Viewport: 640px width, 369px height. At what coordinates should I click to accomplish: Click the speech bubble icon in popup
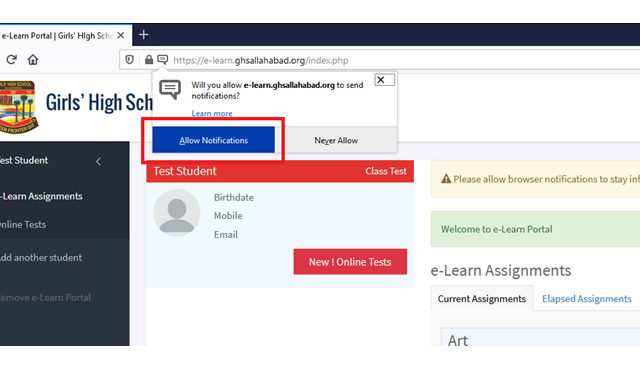170,89
